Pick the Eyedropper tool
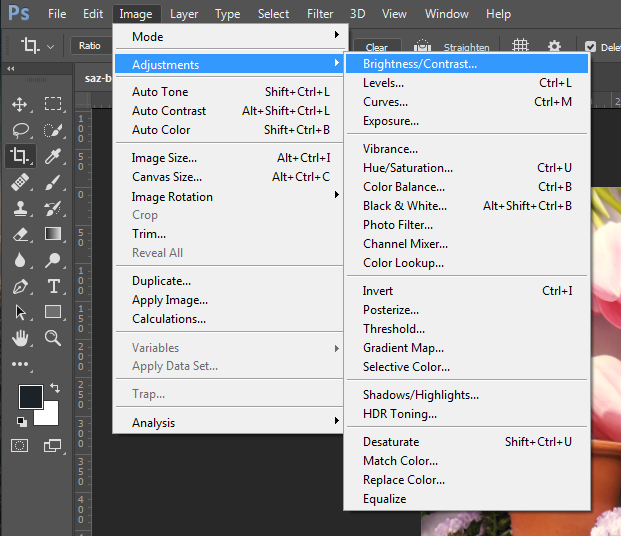621x536 pixels. tap(53, 155)
